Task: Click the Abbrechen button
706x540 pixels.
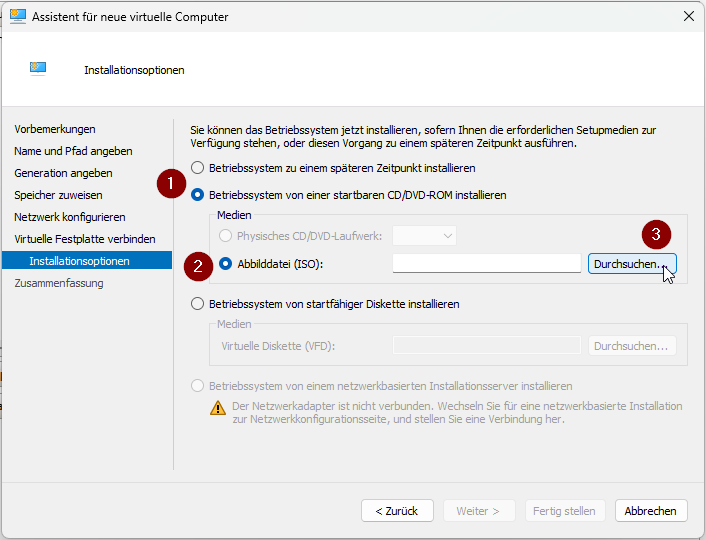Action: click(x=651, y=511)
